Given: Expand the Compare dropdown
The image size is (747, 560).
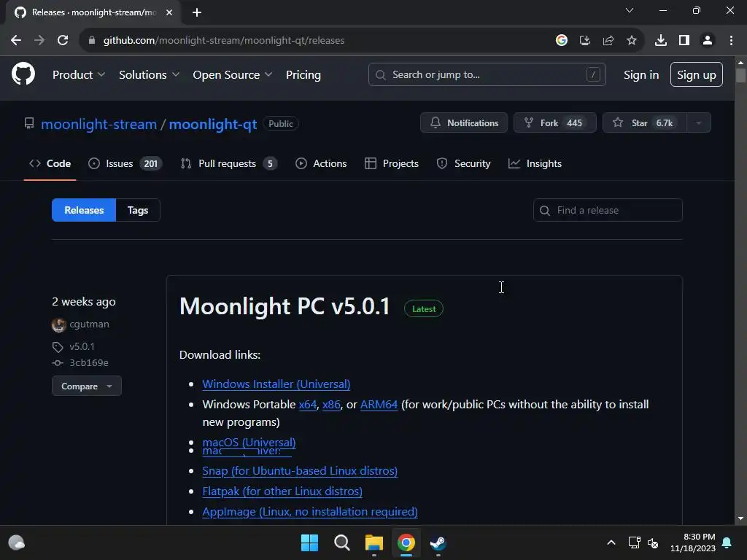Looking at the screenshot, I should click(87, 386).
